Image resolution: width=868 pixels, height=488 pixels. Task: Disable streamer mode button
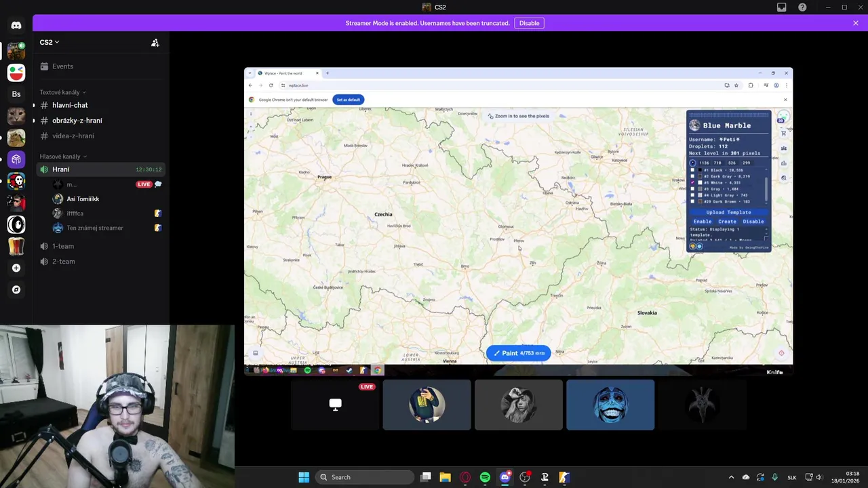[x=529, y=23]
